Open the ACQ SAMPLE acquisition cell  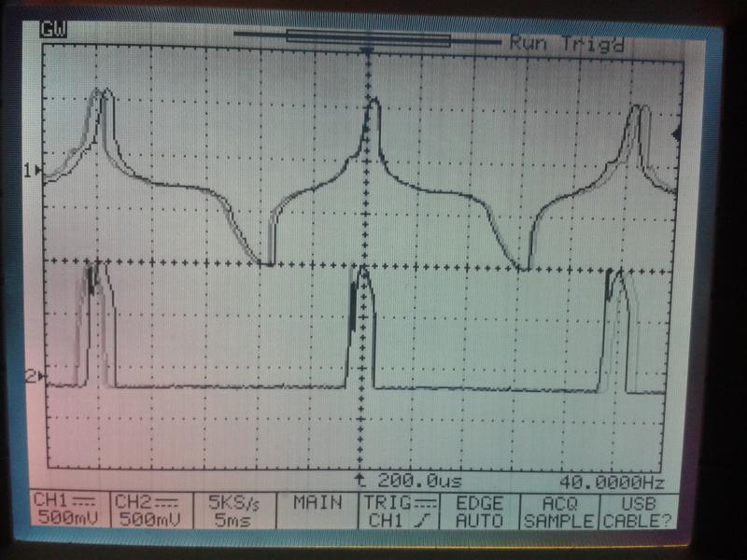point(559,511)
